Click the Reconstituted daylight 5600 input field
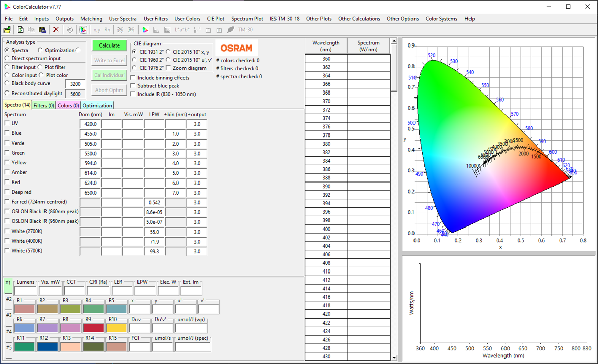The image size is (598, 364). [x=76, y=94]
